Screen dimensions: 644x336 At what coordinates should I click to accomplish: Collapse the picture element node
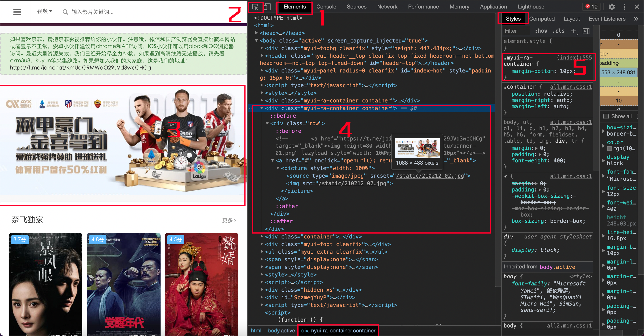tap(278, 168)
